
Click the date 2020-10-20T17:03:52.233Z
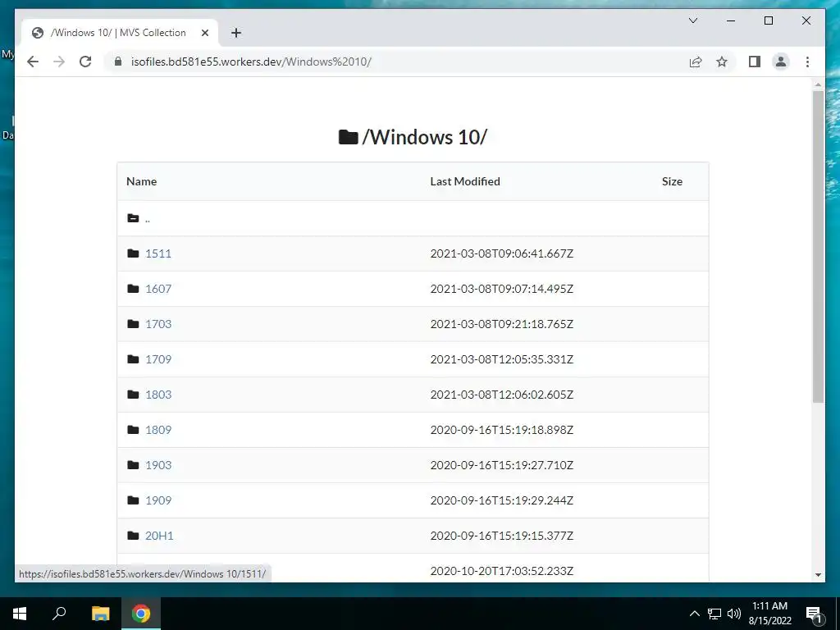pyautogui.click(x=501, y=571)
